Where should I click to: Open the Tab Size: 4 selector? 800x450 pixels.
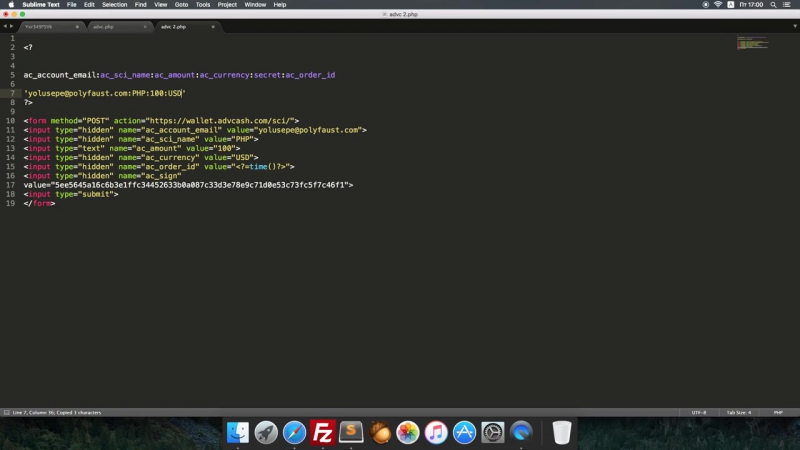[738, 412]
